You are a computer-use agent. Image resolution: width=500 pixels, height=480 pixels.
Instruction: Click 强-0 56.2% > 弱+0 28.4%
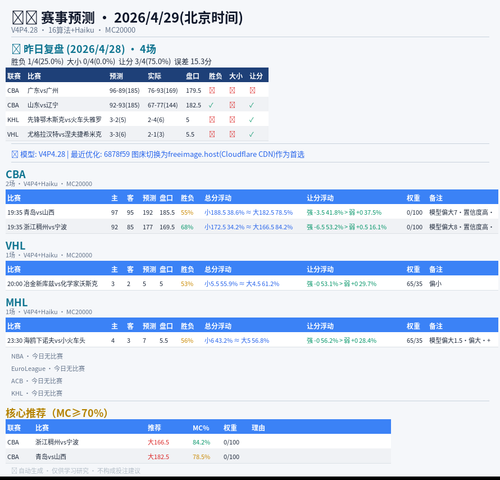(342, 340)
